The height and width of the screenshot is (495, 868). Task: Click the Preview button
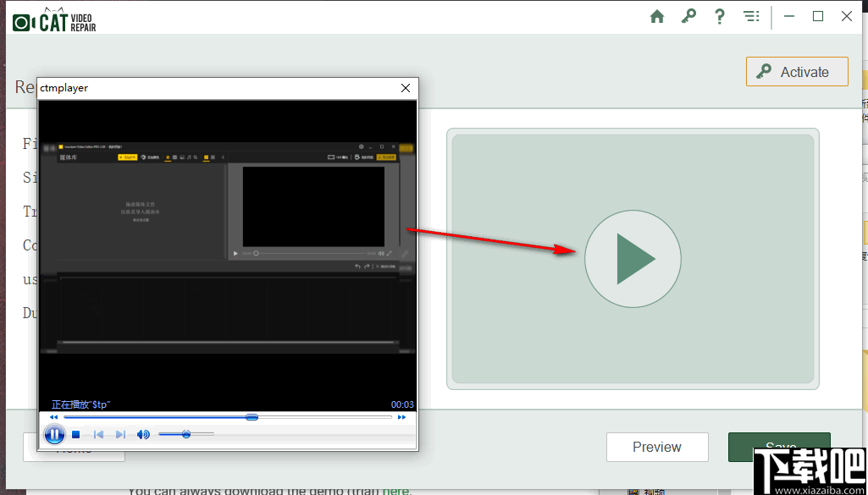click(x=657, y=447)
